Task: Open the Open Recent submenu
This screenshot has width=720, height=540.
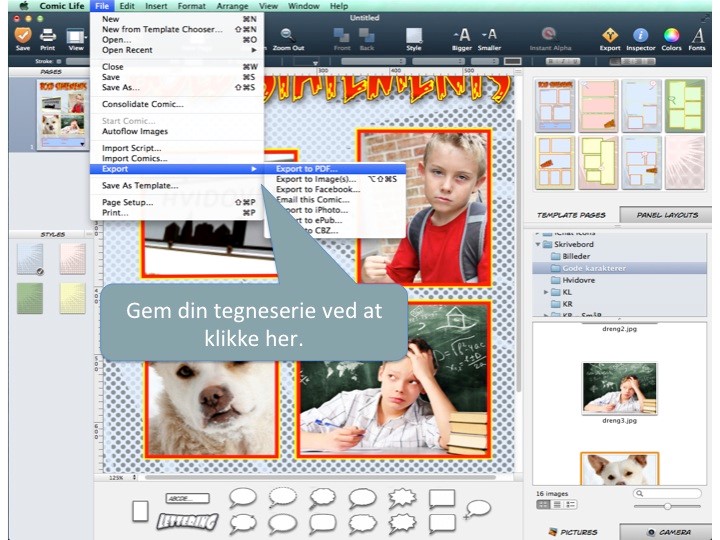Action: (x=179, y=50)
